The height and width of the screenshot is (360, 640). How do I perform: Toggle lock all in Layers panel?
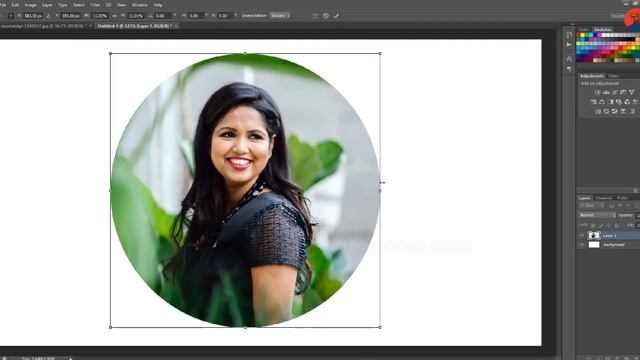(616, 226)
